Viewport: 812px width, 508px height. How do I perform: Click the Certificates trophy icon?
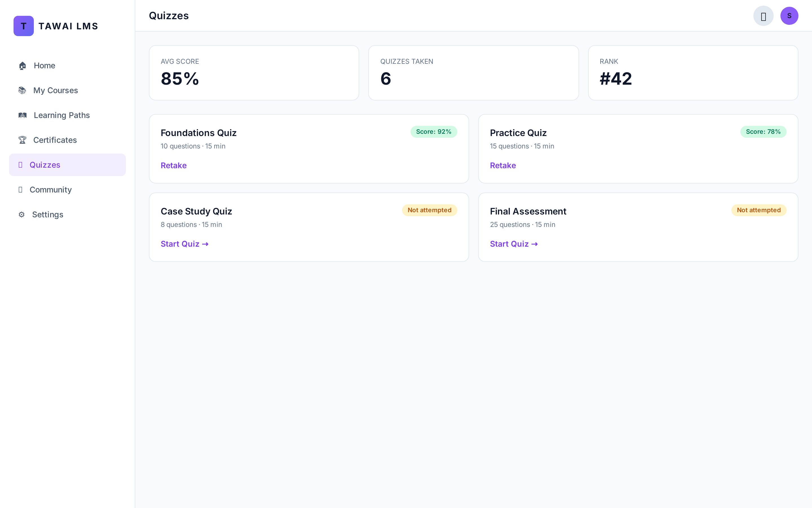22,140
